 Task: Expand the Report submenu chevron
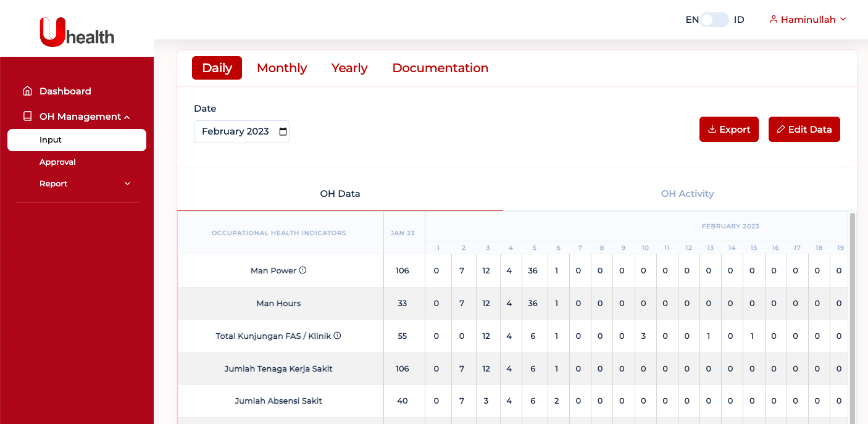[x=128, y=183]
